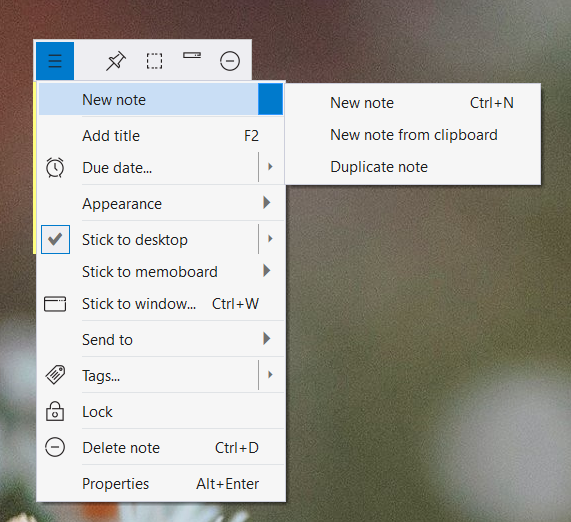Choose New note from clipboard
This screenshot has height=522, width=571.
point(413,135)
